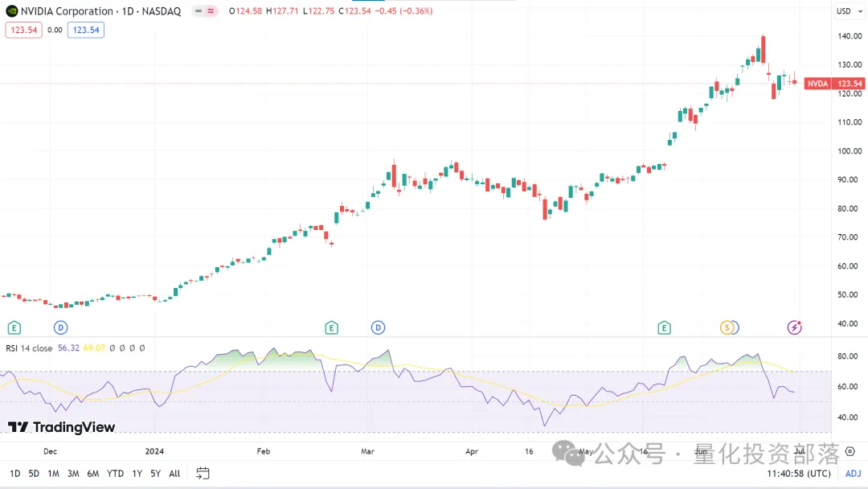Click the spread value 0.00
The image size is (868, 489).
tap(55, 30)
